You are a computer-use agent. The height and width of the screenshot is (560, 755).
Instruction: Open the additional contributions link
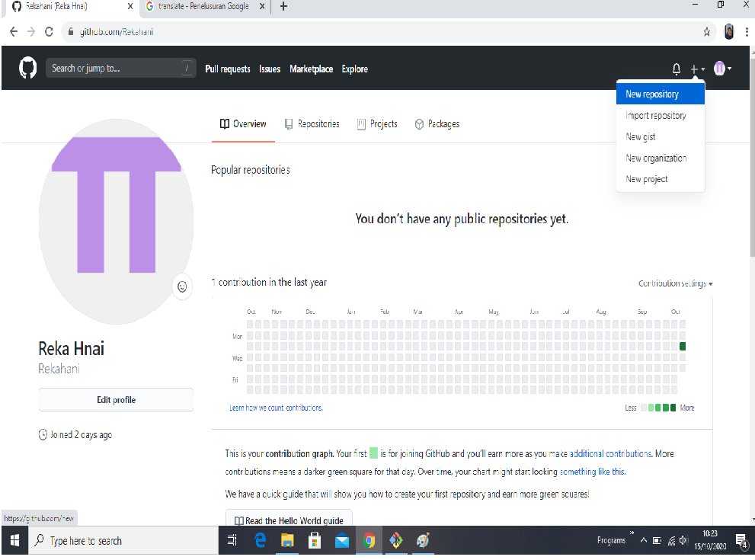tap(610, 453)
